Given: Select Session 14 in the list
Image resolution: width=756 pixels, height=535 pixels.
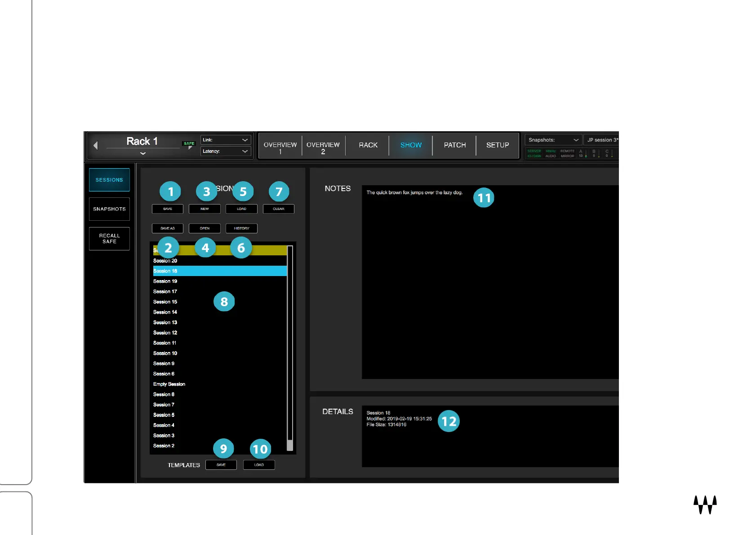Looking at the screenshot, I should coord(220,312).
